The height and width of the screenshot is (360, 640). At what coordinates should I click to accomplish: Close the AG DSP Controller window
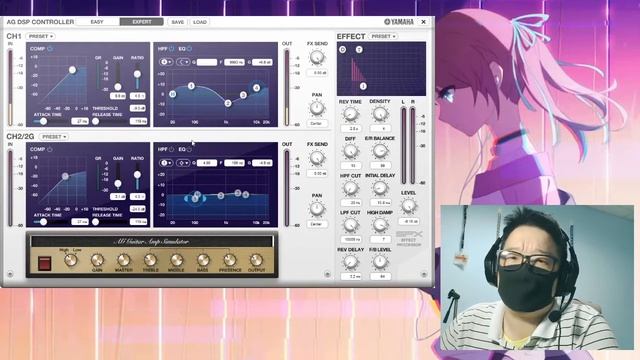(x=424, y=22)
